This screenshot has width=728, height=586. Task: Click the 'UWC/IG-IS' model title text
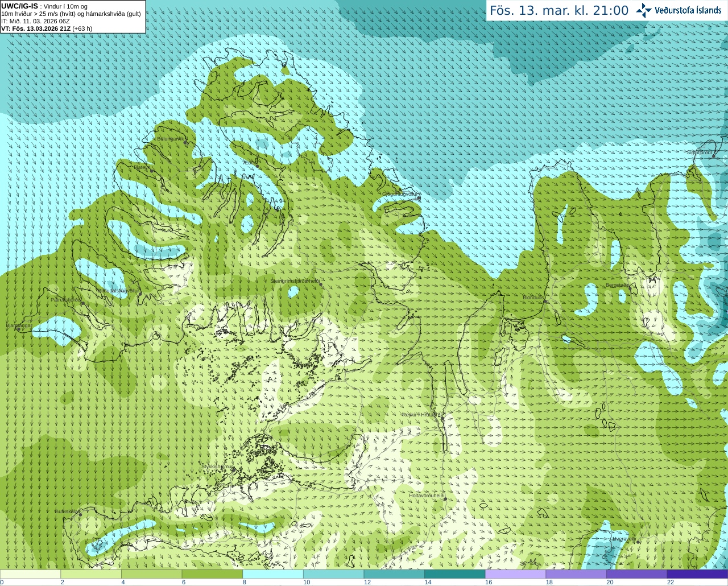coord(19,6)
